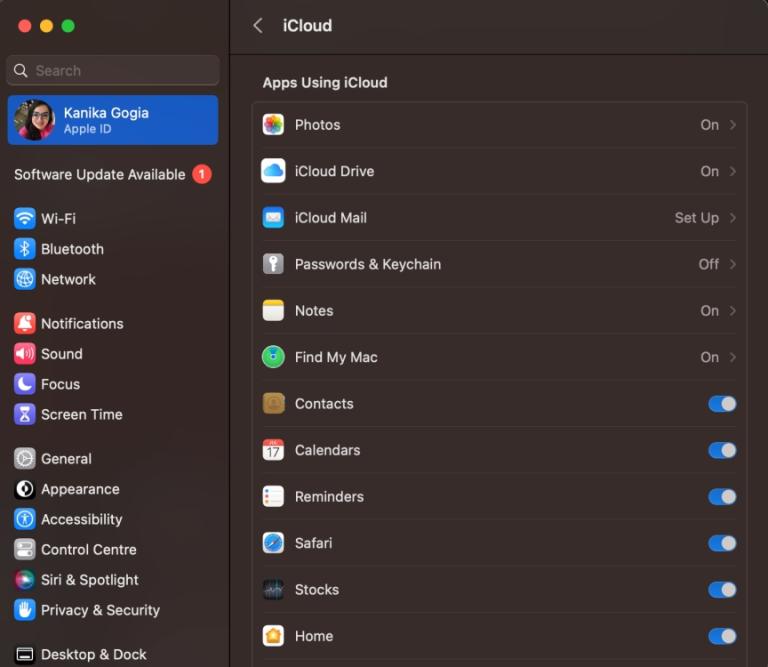Open Privacy & Security settings
Screen dimensions: 768x667
click(100, 610)
